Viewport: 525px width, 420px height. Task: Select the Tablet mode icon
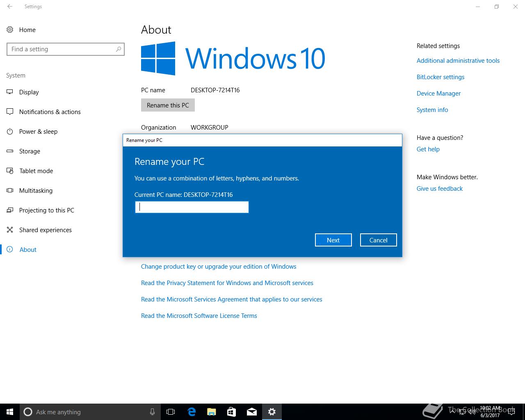coord(10,171)
